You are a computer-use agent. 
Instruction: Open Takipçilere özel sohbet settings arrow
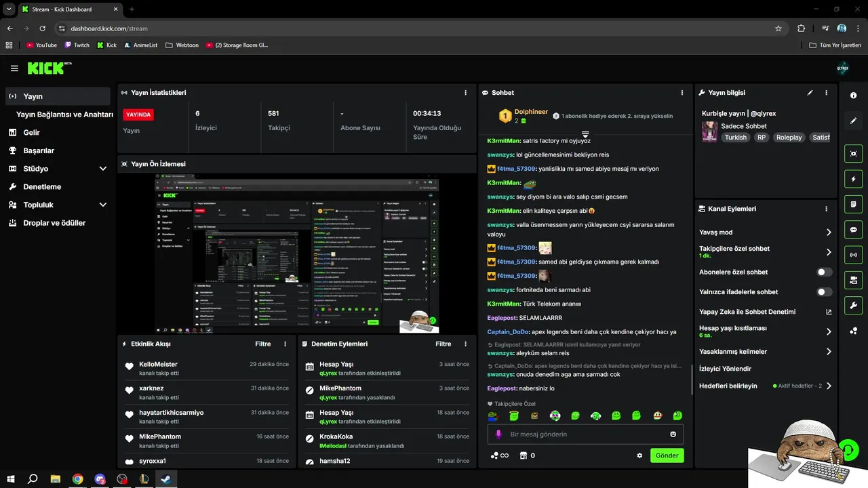(829, 252)
